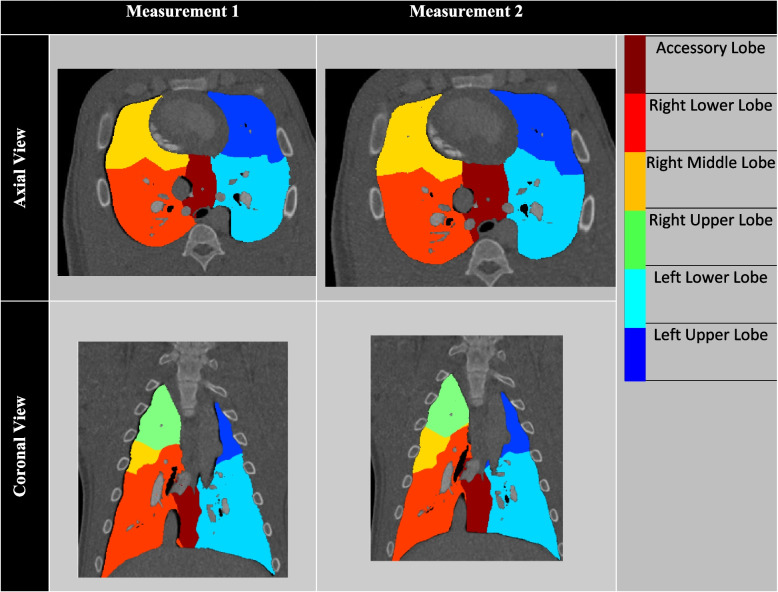Click the Right Lower Lobe red swatch
The height and width of the screenshot is (592, 778).
tap(635, 122)
